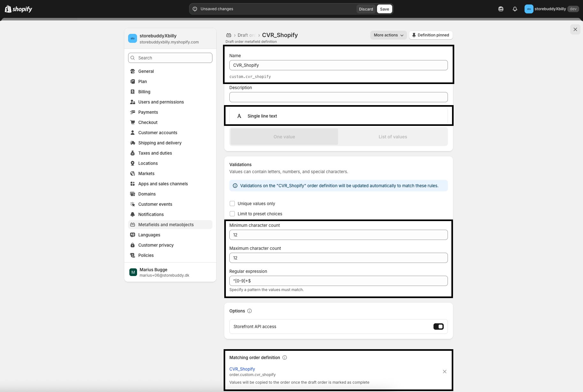The height and width of the screenshot is (392, 583).
Task: Toggle Storefront API access switch
Action: (438, 327)
